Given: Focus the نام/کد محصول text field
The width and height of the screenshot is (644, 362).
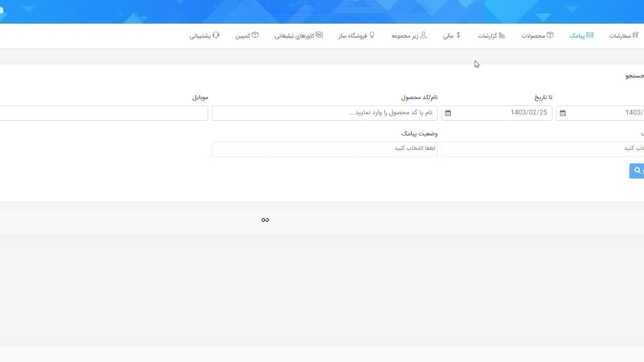Looking at the screenshot, I should (x=325, y=113).
